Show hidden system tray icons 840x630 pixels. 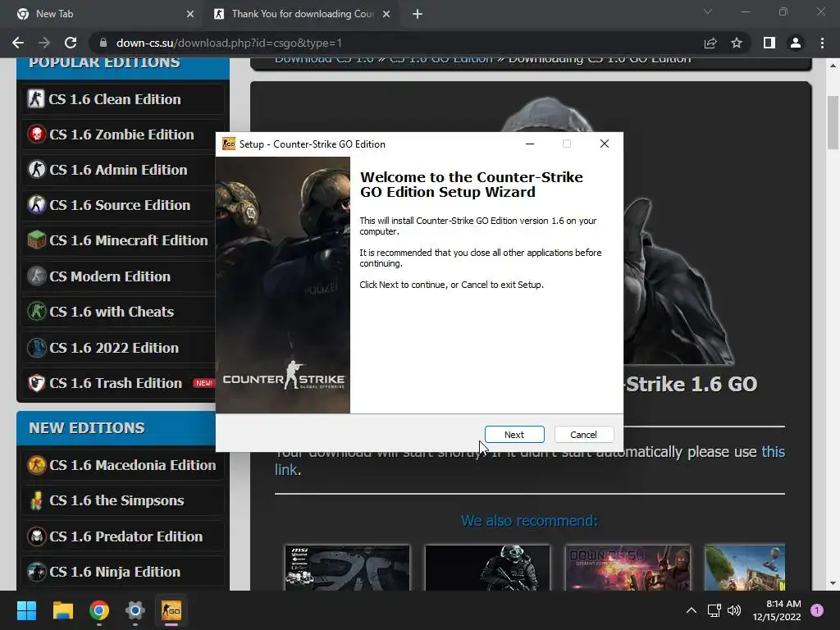click(x=692, y=610)
